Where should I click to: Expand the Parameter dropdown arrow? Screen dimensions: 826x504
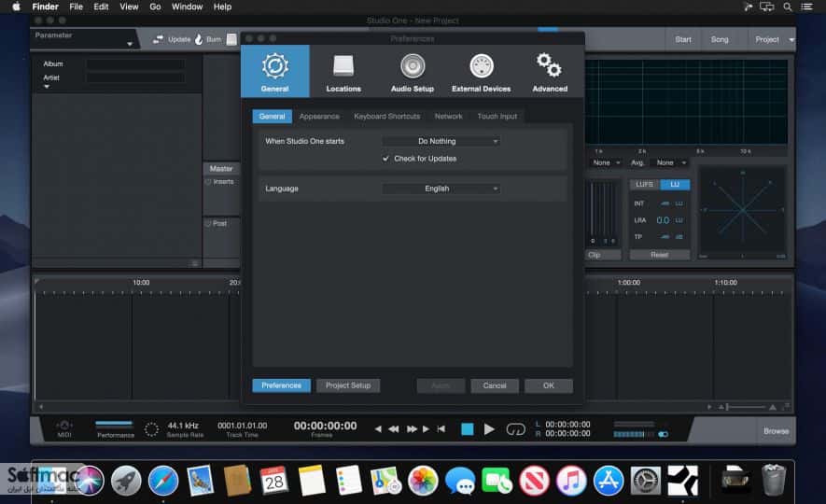(130, 44)
